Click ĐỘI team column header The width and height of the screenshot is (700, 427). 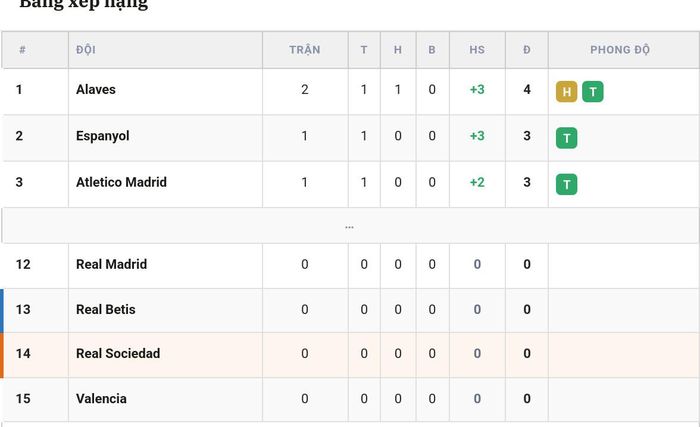tap(86, 50)
